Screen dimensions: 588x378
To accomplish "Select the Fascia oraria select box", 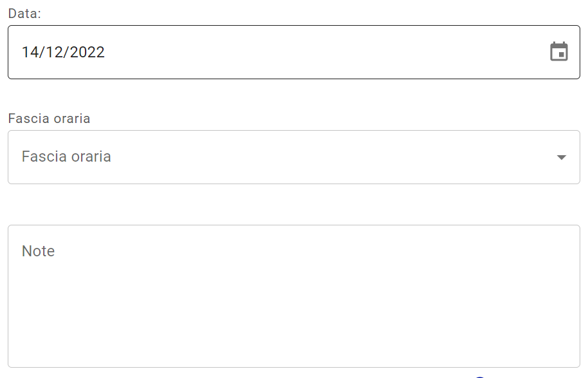I will [293, 157].
